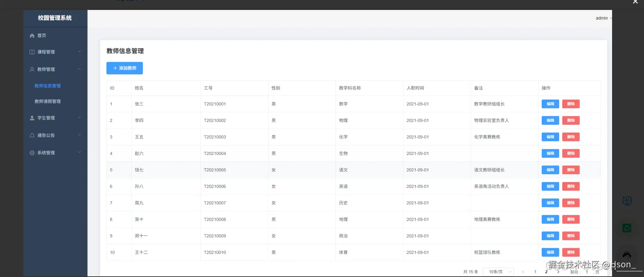This screenshot has height=277, width=644.
Task: Edit the teacher row 钱七
Action: pos(550,170)
